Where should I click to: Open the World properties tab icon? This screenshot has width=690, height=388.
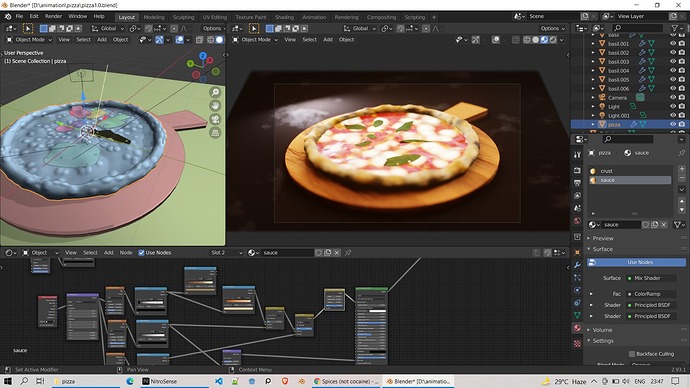pyautogui.click(x=577, y=221)
